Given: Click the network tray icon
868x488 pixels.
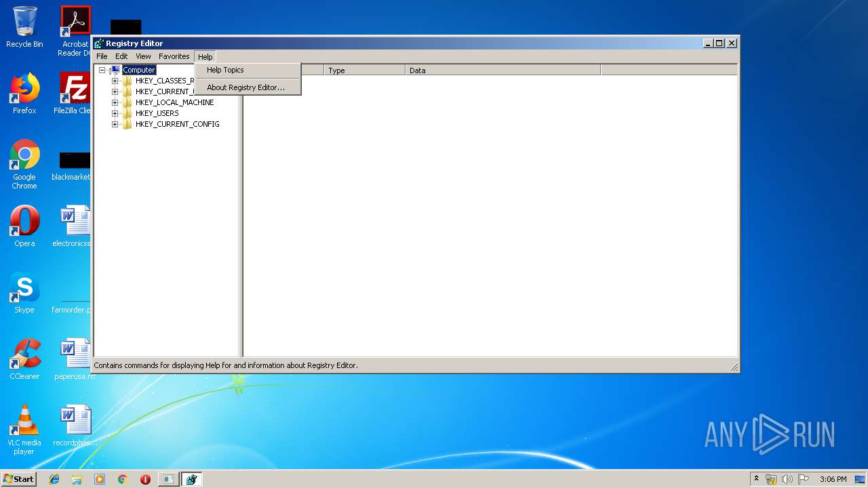Looking at the screenshot, I should (771, 479).
